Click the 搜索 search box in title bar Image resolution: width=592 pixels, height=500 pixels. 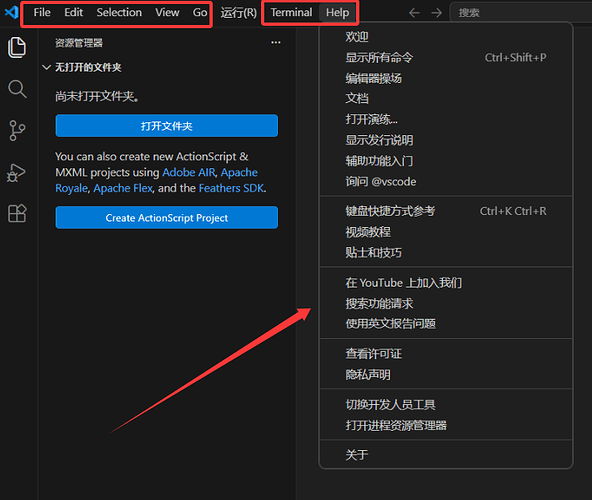coord(521,13)
